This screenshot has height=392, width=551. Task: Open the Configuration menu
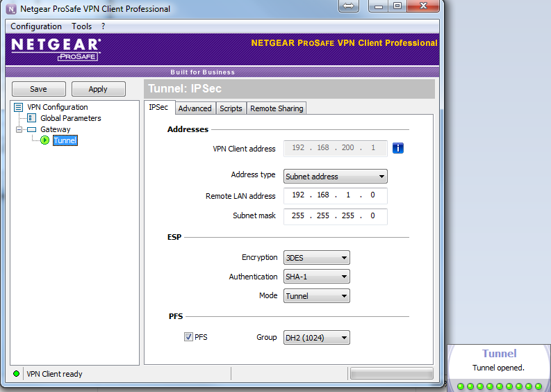coord(36,26)
